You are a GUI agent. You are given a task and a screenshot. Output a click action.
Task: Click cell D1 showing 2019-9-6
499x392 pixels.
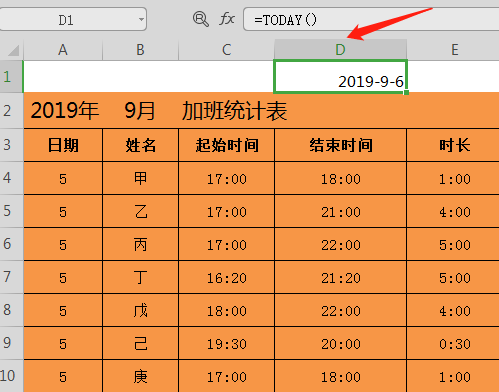click(340, 77)
